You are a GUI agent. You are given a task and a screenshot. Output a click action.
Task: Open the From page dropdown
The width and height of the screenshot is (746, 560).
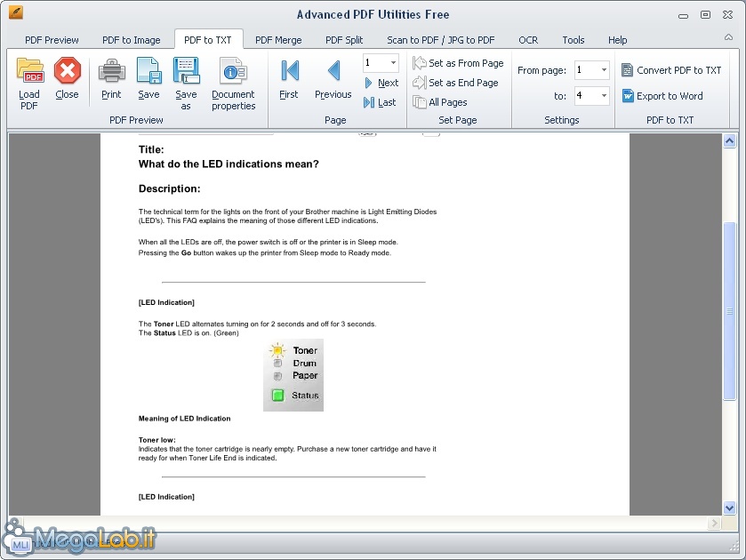(x=604, y=70)
